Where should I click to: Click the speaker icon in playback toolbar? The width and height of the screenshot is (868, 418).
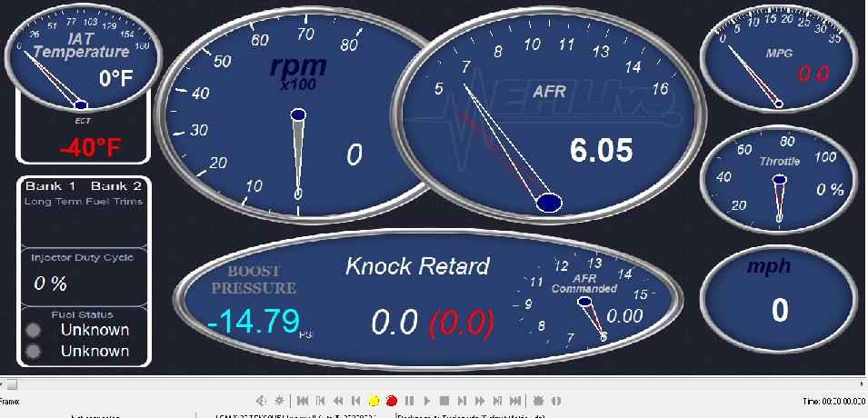point(261,401)
